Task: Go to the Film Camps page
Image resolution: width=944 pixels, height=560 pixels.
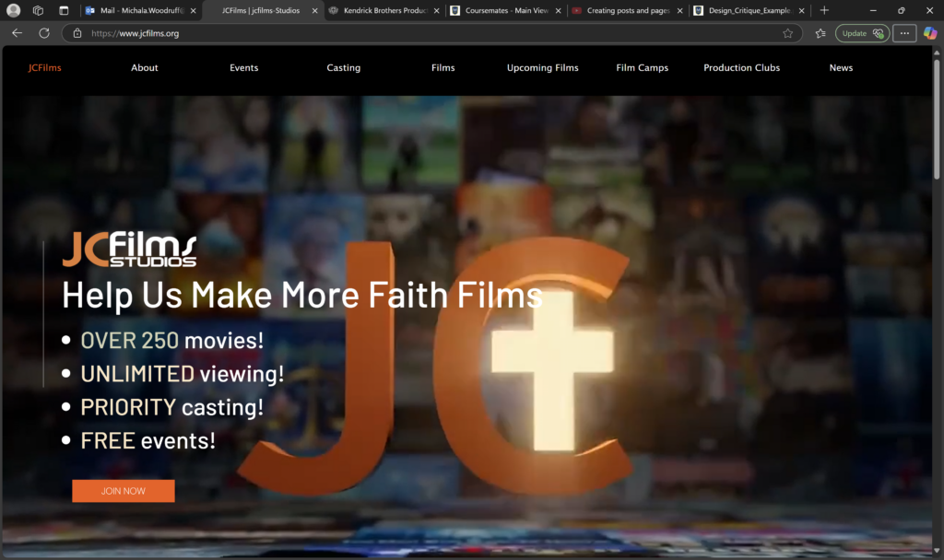Action: click(642, 68)
